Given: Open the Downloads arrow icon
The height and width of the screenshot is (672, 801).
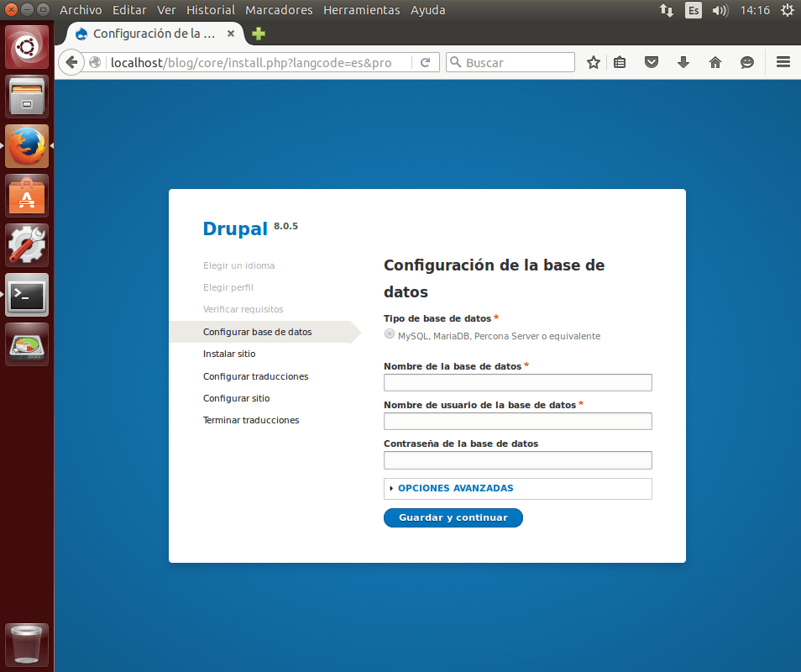Looking at the screenshot, I should 683,62.
